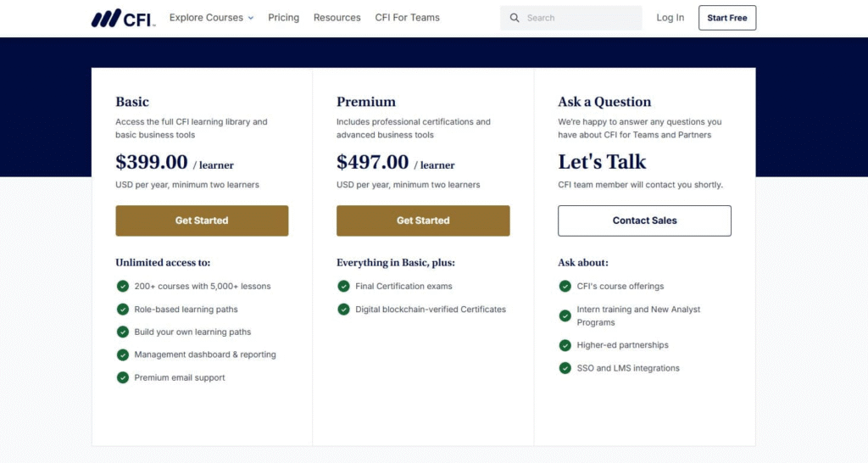The height and width of the screenshot is (463, 868).
Task: Click '200+ courses with 5,000+ lessons' text
Action: (203, 287)
